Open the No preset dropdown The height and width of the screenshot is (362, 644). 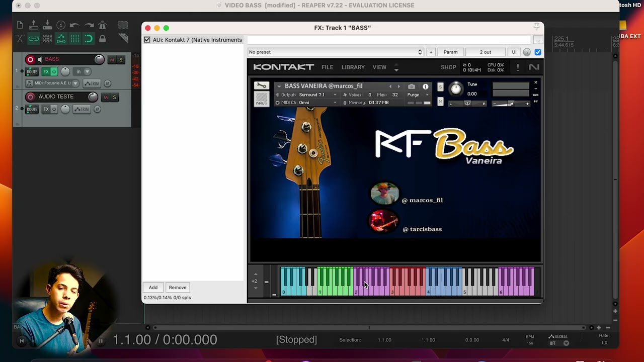tap(336, 52)
